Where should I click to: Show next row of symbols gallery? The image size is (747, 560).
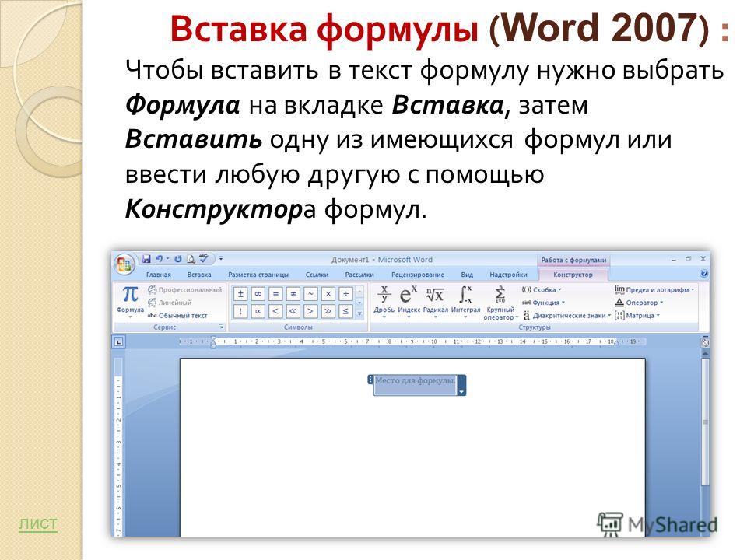tap(359, 303)
